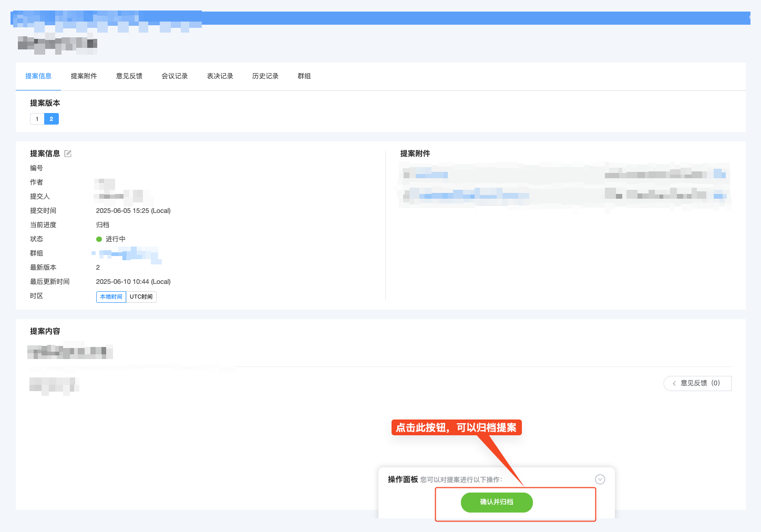Viewport: 761px width, 532px height.
Task: Open the 意见反馈 tab in the top bar
Action: [129, 76]
